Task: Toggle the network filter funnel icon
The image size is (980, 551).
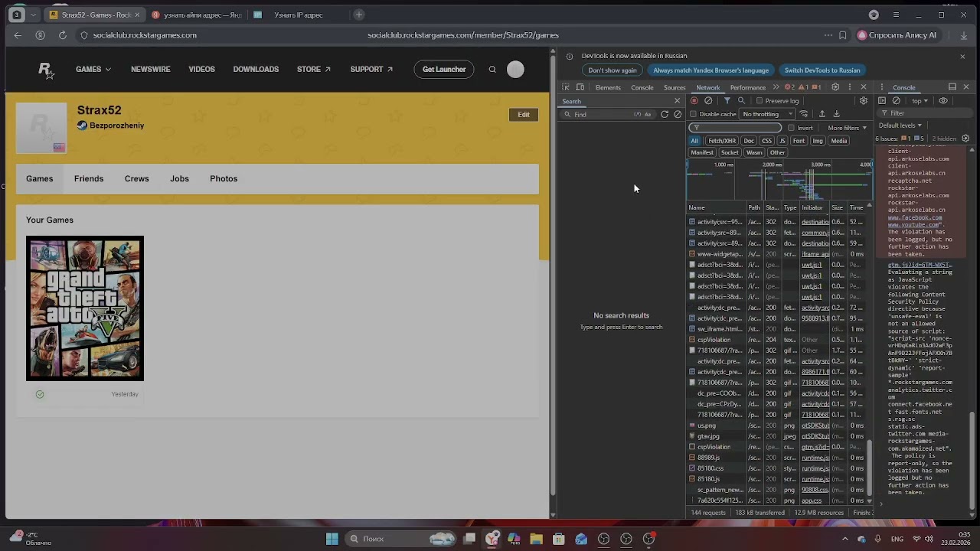Action: [x=727, y=101]
